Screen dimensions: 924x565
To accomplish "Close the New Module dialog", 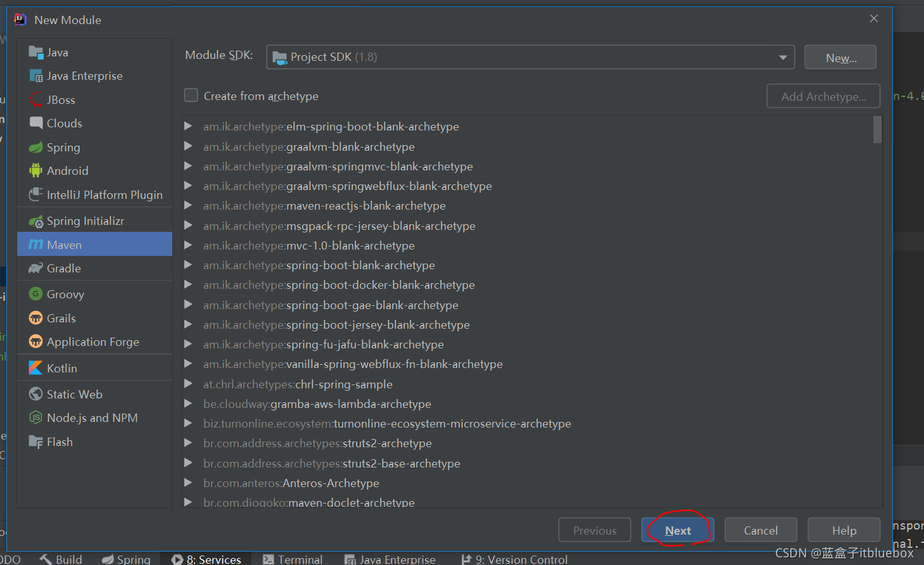I will 874,19.
